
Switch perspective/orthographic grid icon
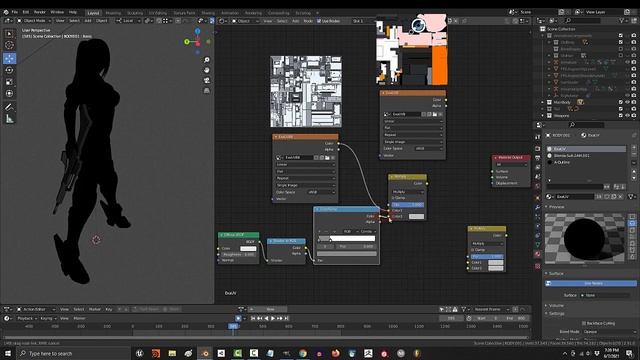click(207, 90)
